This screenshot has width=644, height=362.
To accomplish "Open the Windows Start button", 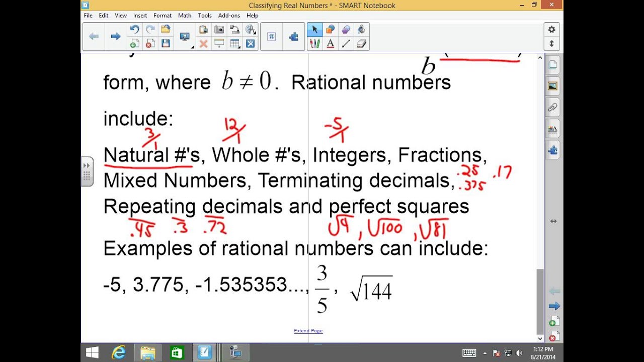I will click(92, 353).
